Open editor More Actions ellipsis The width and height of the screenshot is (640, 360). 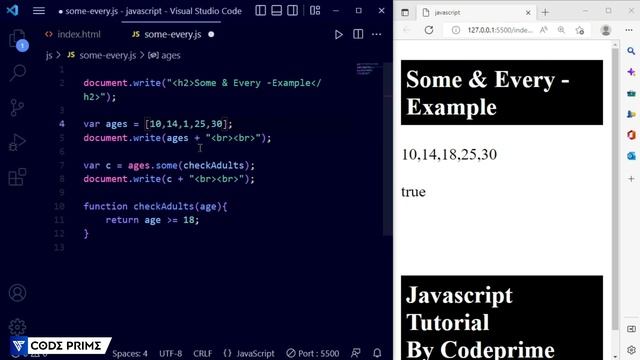[x=376, y=34]
